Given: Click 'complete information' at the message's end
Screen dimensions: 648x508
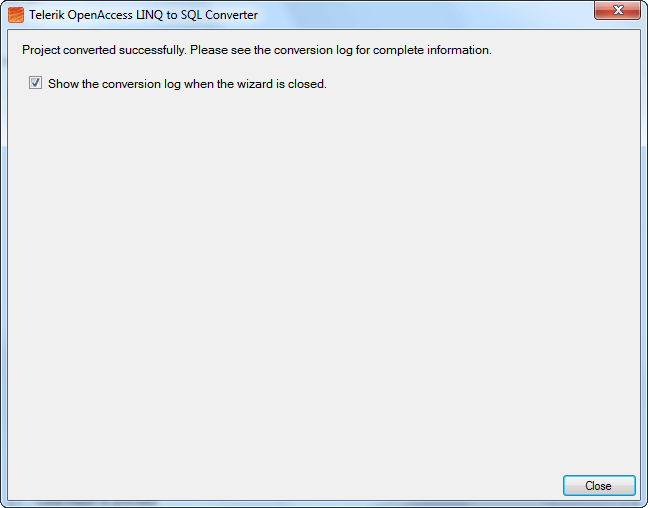Looking at the screenshot, I should pos(431,50).
